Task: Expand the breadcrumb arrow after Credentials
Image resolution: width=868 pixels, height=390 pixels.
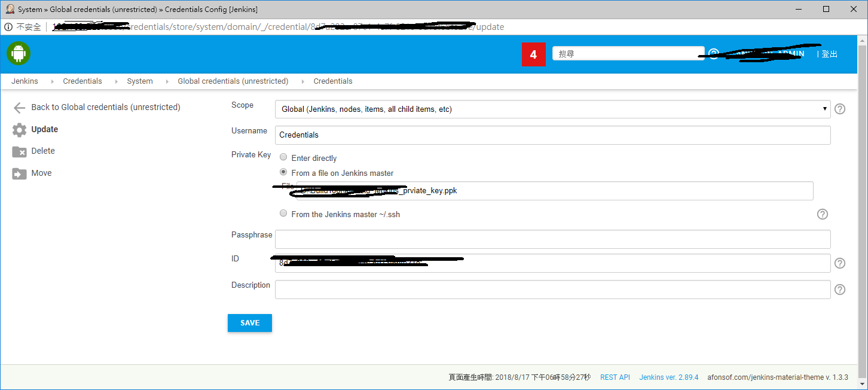Action: tap(116, 81)
